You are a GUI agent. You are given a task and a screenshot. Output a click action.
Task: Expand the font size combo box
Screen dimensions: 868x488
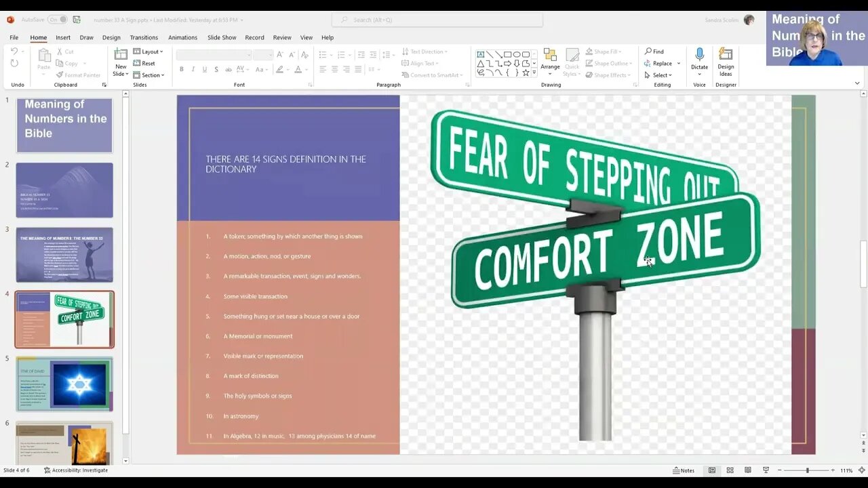point(270,55)
